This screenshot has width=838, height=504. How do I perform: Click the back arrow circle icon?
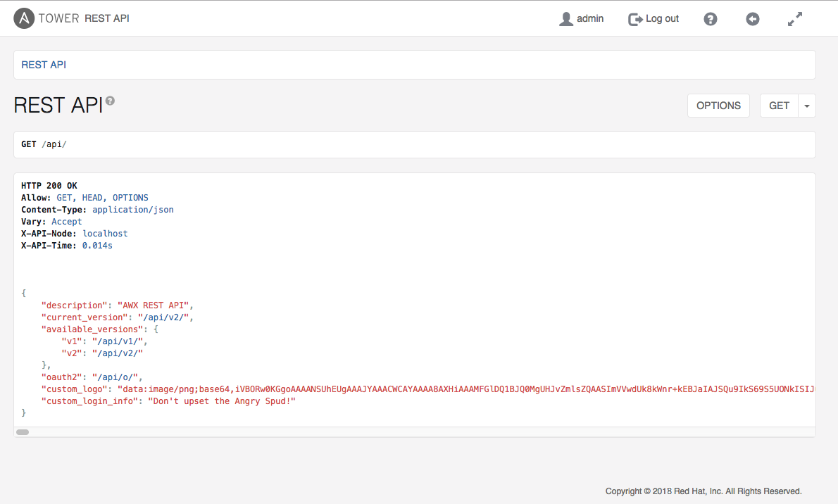[753, 19]
